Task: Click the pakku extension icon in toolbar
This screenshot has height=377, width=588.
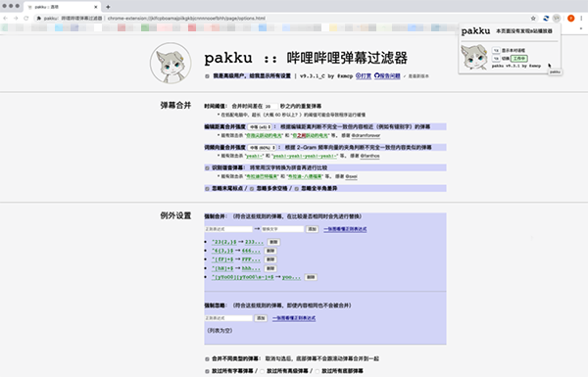Action: point(557,18)
